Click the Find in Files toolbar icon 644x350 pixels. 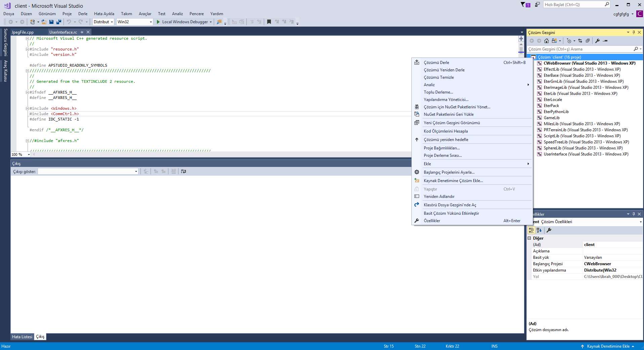click(x=219, y=22)
